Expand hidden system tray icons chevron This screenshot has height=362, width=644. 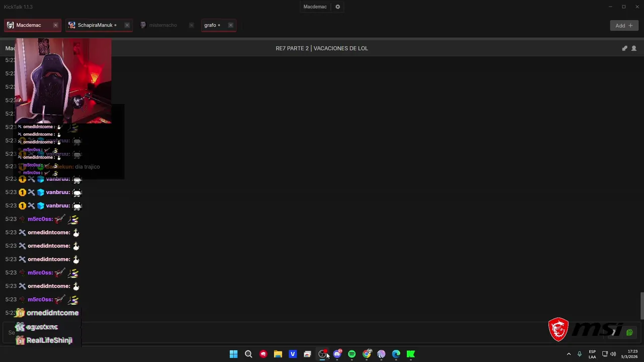point(569,354)
